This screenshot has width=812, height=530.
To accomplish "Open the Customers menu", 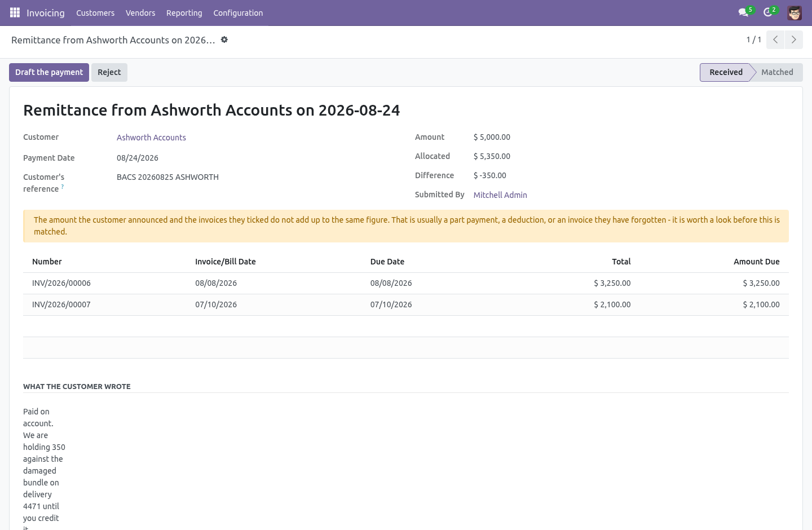I will pos(95,12).
